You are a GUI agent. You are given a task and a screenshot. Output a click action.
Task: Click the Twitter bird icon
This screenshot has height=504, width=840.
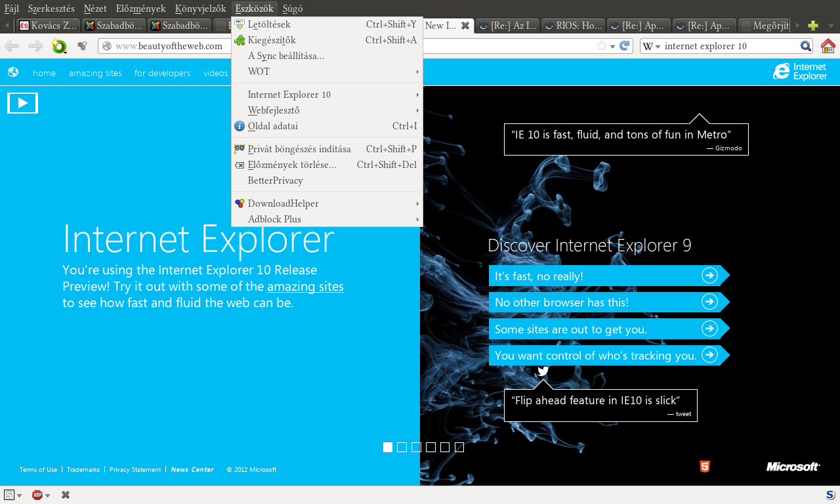tap(543, 371)
